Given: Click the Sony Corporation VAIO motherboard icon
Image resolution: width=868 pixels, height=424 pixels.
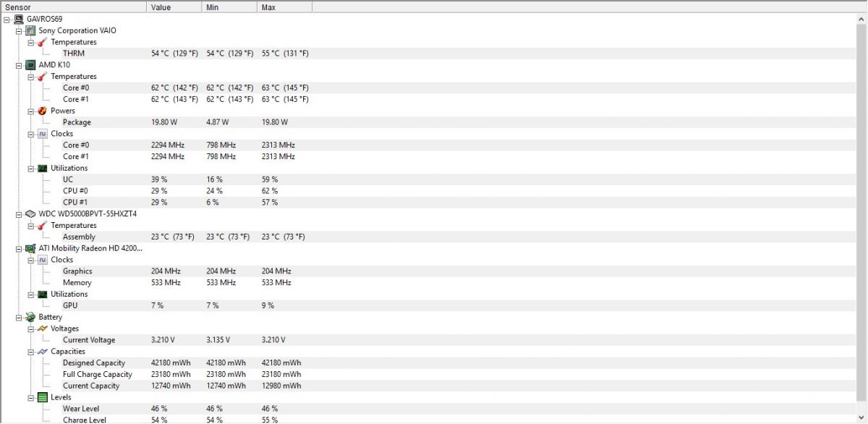Looking at the screenshot, I should point(30,30).
